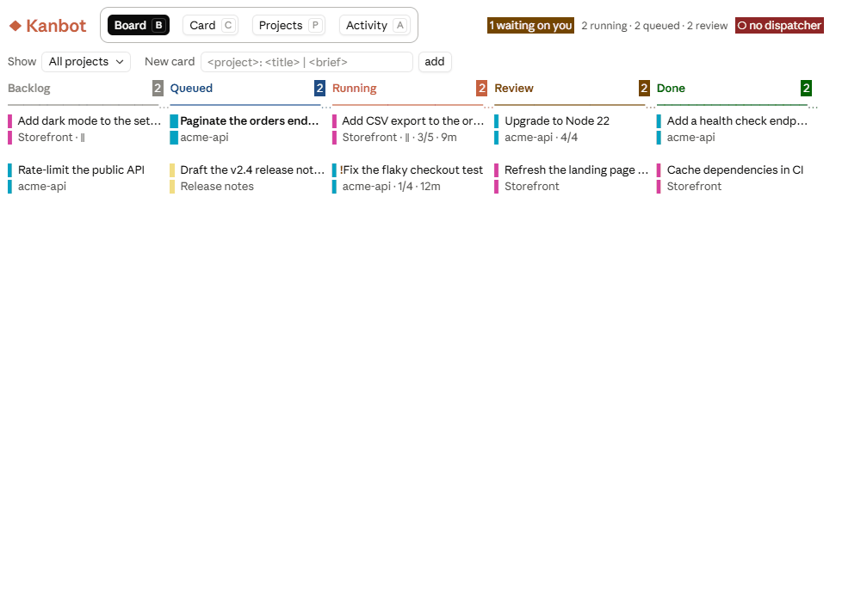Image resolution: width=842 pixels, height=616 pixels.
Task: Click 'acme-api · 4/4' meta line
Action: point(542,138)
